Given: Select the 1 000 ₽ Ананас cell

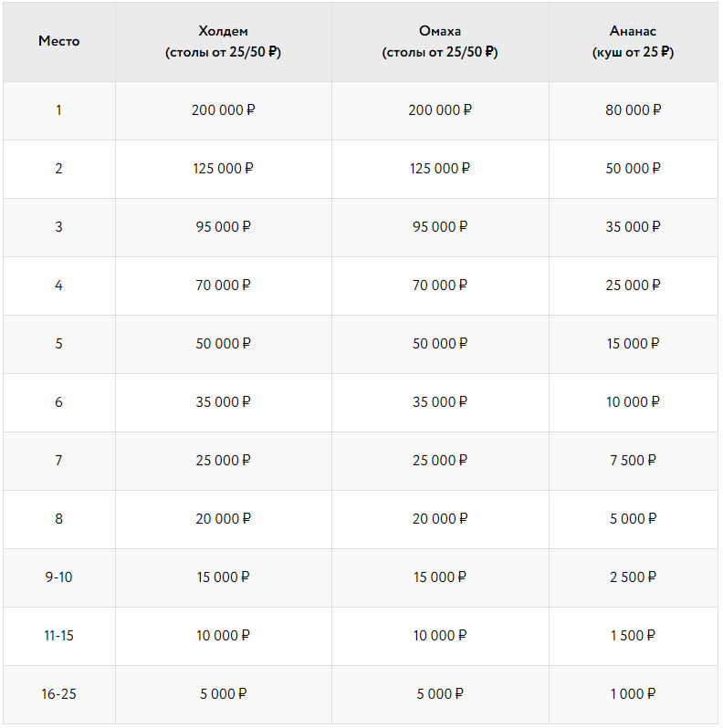Looking at the screenshot, I should coord(633,694).
